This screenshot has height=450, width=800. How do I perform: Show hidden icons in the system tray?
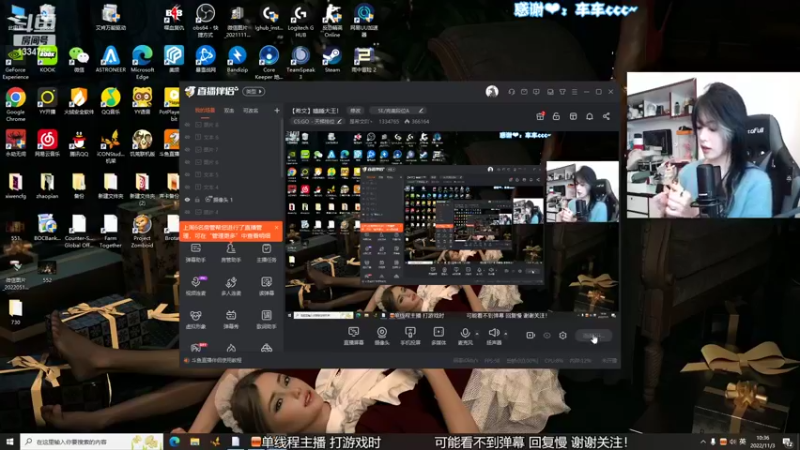coord(703,442)
